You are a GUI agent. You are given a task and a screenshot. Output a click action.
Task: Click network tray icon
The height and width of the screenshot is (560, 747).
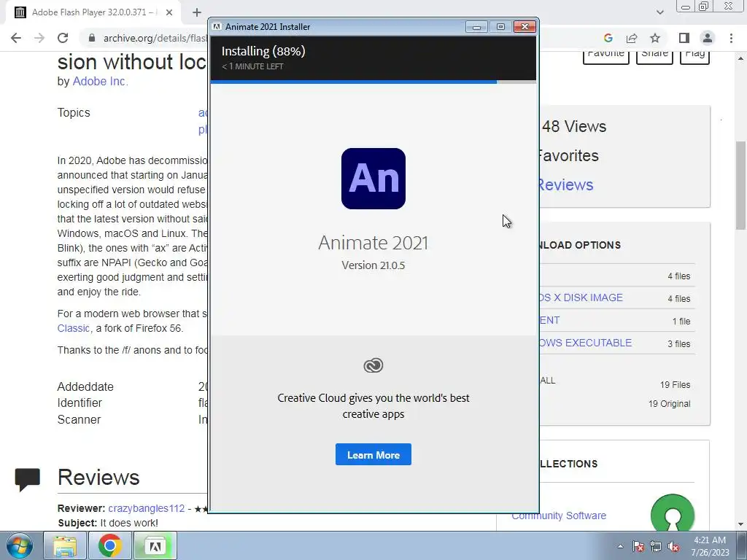(656, 546)
